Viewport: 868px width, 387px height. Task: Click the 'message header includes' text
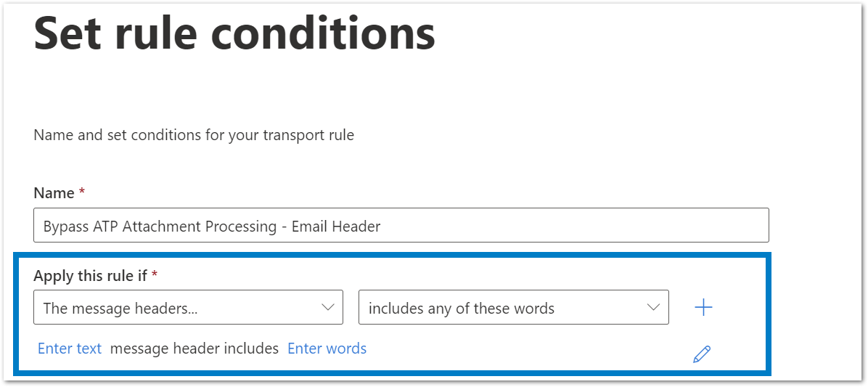pyautogui.click(x=195, y=349)
